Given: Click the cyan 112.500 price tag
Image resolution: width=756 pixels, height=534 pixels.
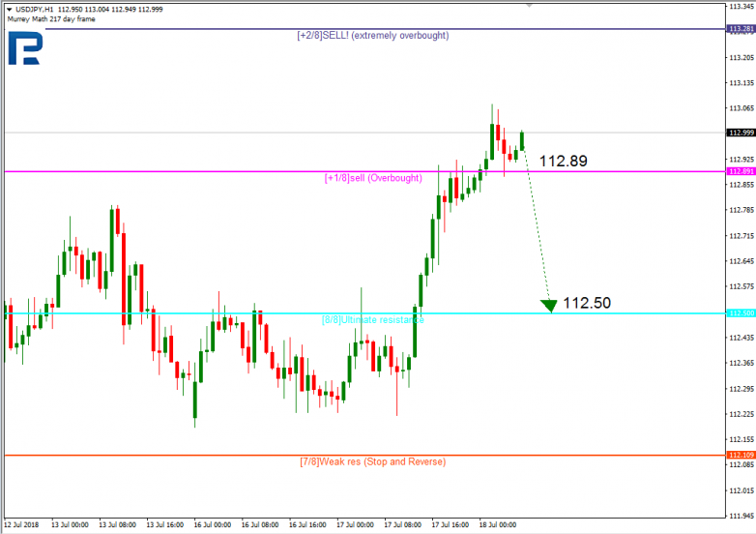Looking at the screenshot, I should (x=741, y=313).
